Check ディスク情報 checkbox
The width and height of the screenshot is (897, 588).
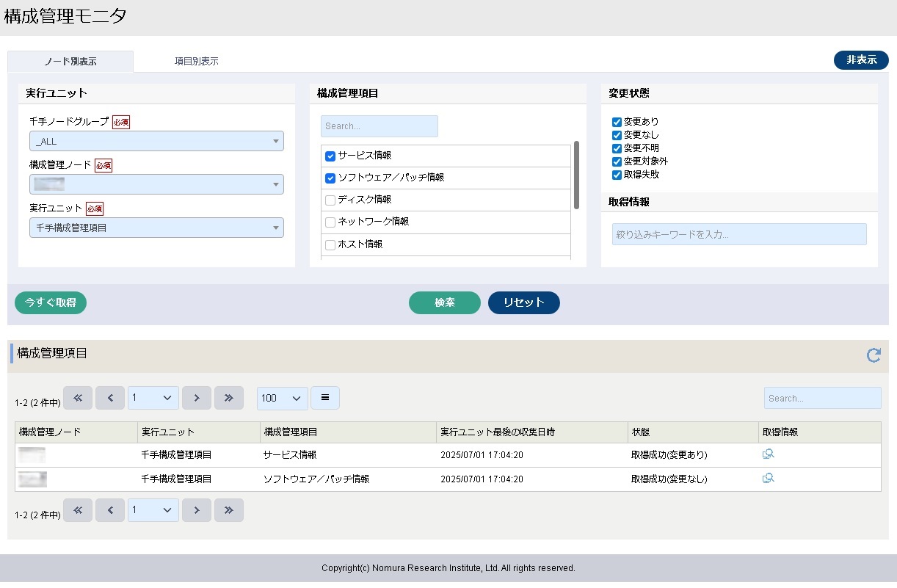[330, 200]
